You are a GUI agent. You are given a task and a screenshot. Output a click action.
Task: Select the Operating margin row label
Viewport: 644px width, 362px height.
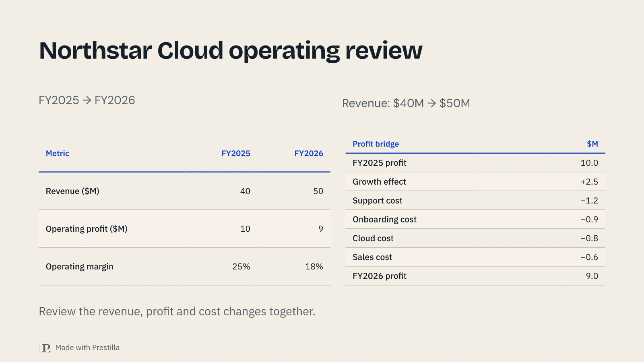coord(80,267)
